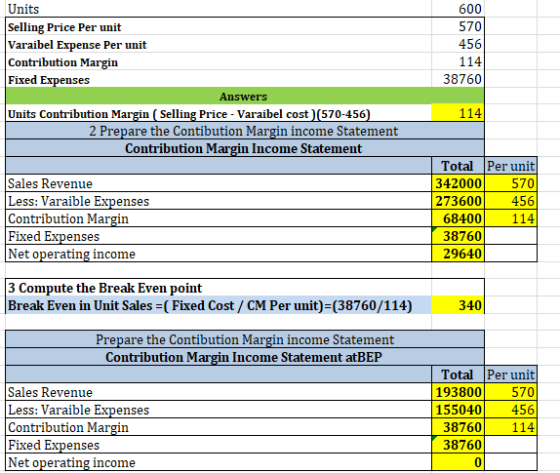The image size is (560, 473).
Task: Select the per-unit 570 beside 193800
Action: coord(511,392)
